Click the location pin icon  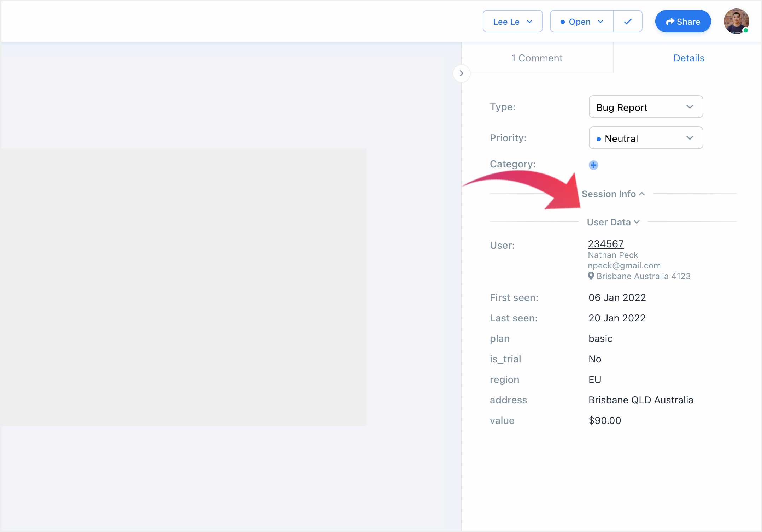591,276
